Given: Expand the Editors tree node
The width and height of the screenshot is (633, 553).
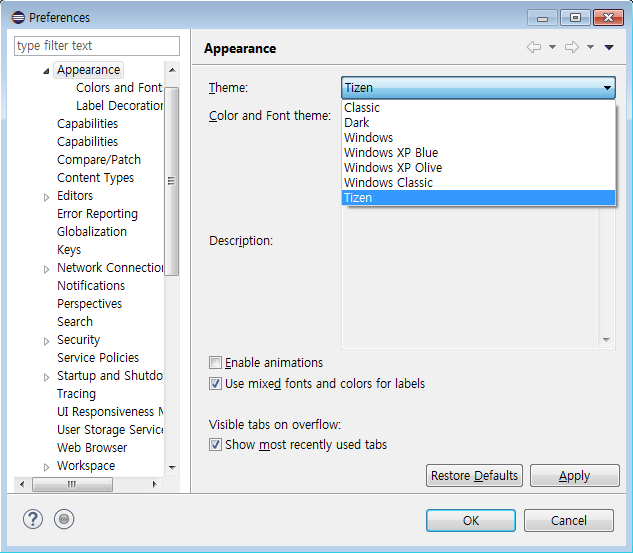Looking at the screenshot, I should click(46, 197).
